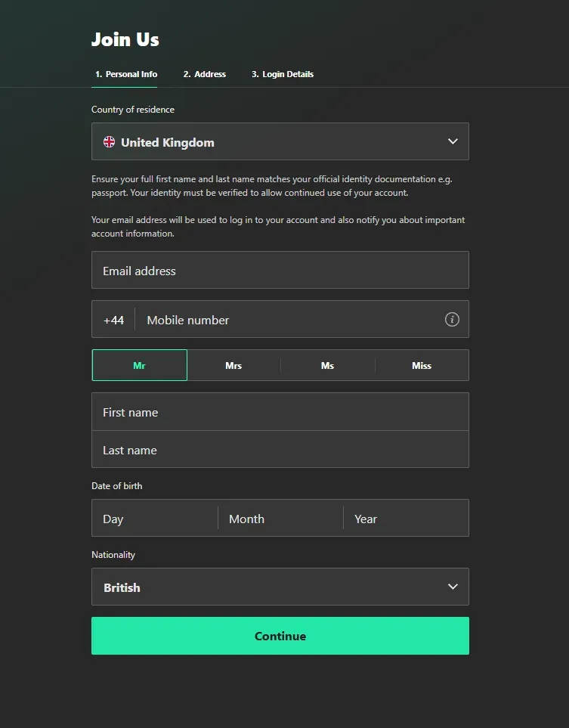Select the Mr title option
Viewport: 569px width, 728px height.
click(x=140, y=365)
